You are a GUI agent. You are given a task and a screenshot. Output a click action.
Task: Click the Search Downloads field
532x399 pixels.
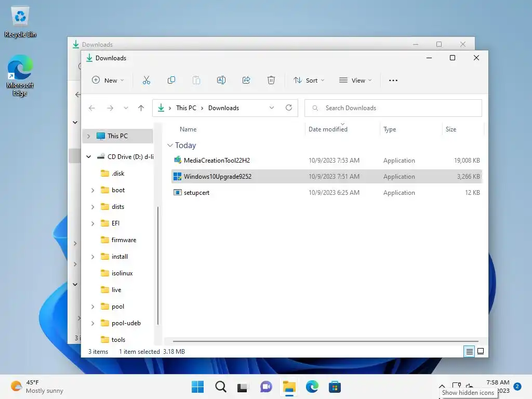393,108
